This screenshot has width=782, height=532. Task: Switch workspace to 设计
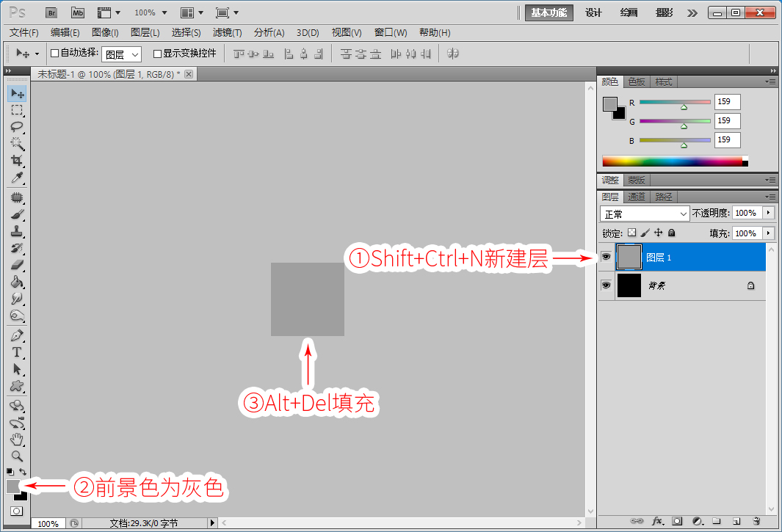[593, 13]
